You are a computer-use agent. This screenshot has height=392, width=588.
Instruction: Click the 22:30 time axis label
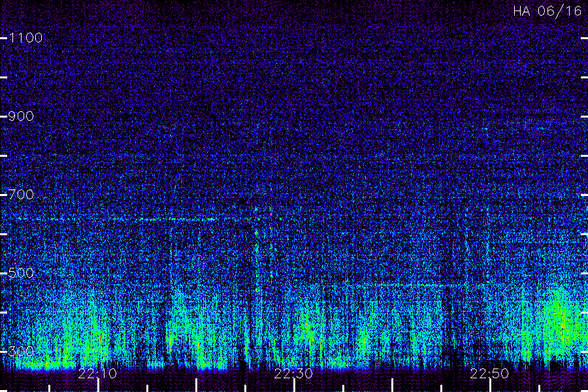(293, 374)
